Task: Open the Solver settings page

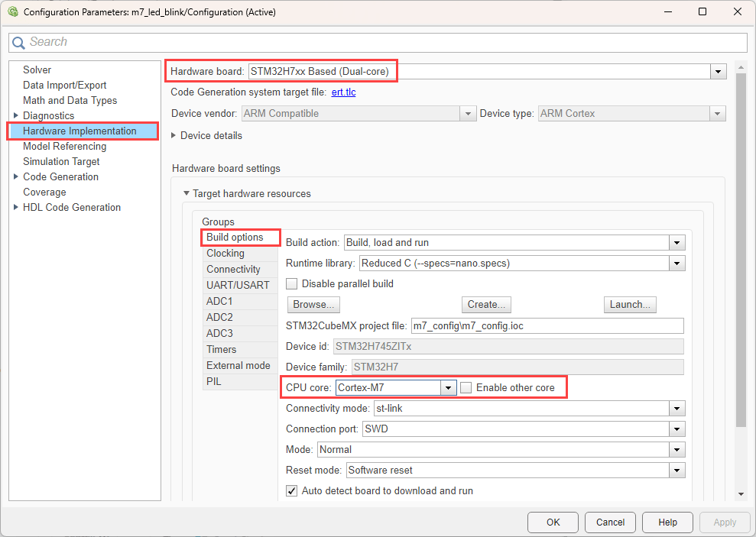Action: click(37, 70)
